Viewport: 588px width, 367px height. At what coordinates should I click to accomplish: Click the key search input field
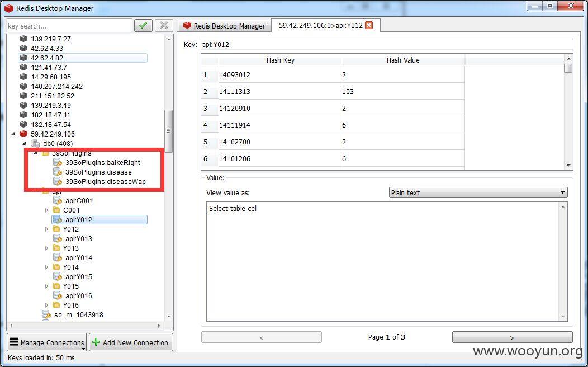pos(69,26)
